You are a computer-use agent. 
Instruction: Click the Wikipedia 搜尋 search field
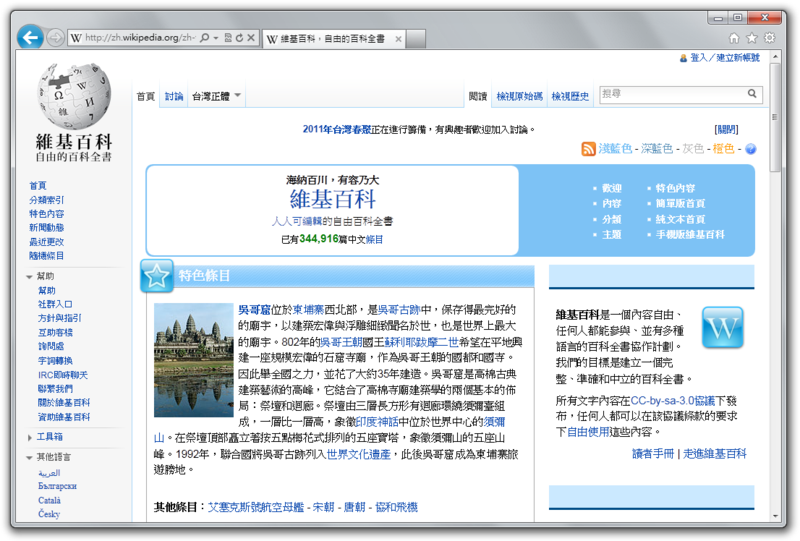click(672, 94)
